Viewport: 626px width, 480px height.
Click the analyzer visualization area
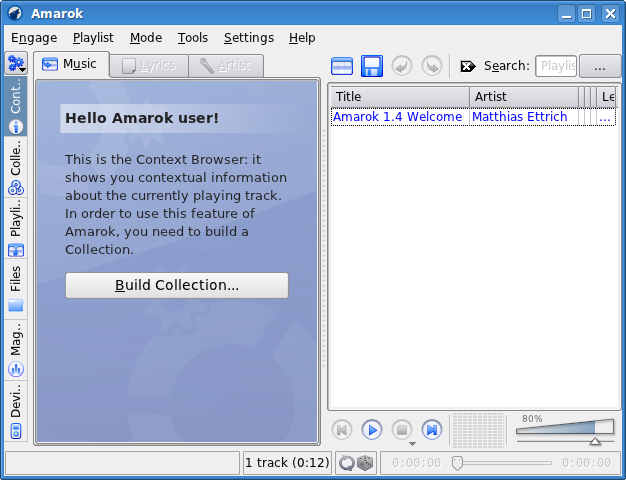click(x=478, y=430)
